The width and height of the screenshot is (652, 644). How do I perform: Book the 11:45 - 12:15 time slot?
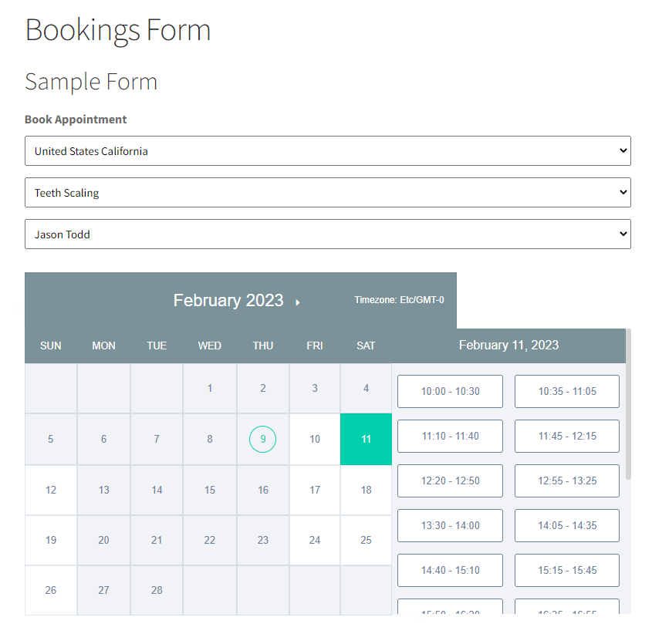[x=567, y=436]
